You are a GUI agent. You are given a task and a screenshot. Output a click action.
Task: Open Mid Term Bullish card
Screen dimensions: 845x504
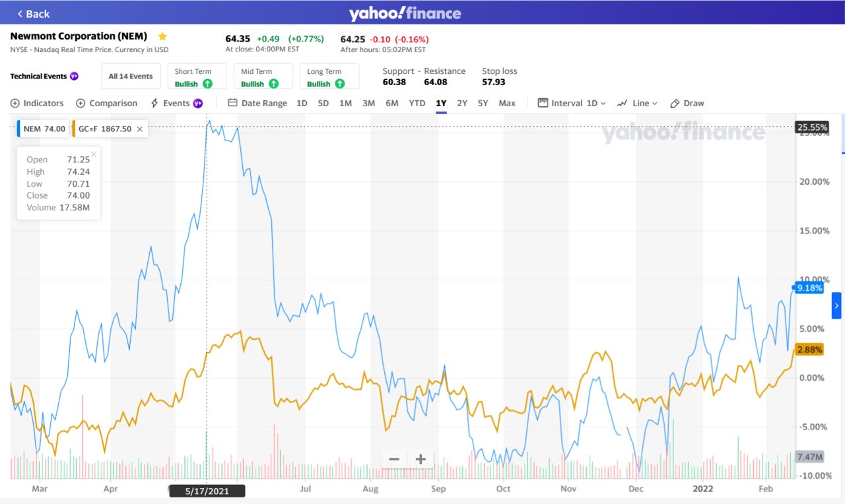(x=263, y=77)
